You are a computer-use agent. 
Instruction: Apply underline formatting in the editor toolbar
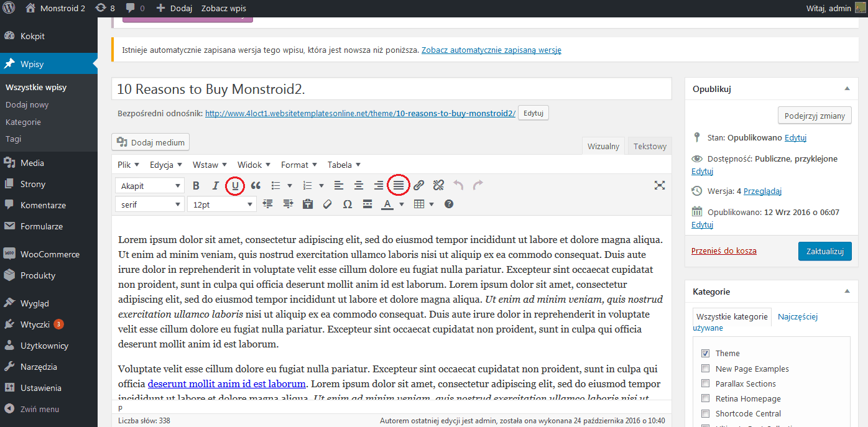point(235,185)
